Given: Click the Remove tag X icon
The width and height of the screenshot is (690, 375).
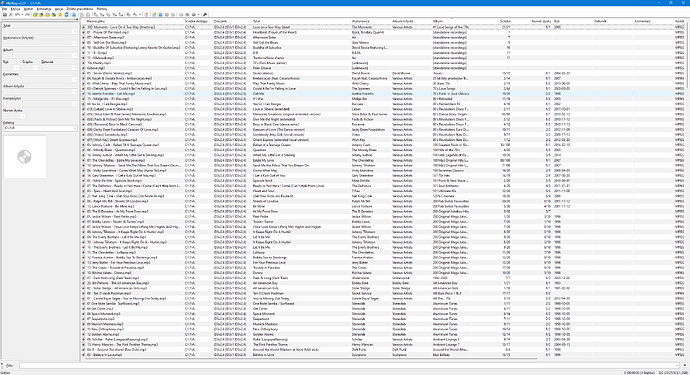Looking at the screenshot, I should click(x=11, y=15).
